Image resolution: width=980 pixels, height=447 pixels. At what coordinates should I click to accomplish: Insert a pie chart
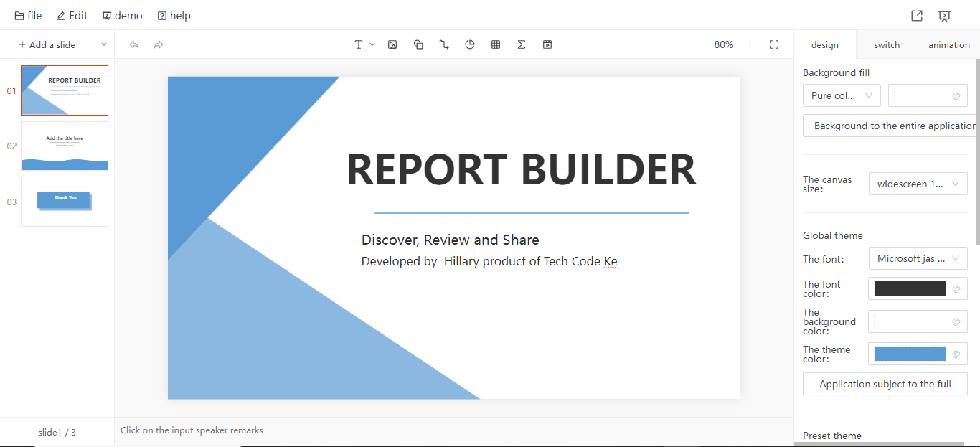pos(470,44)
